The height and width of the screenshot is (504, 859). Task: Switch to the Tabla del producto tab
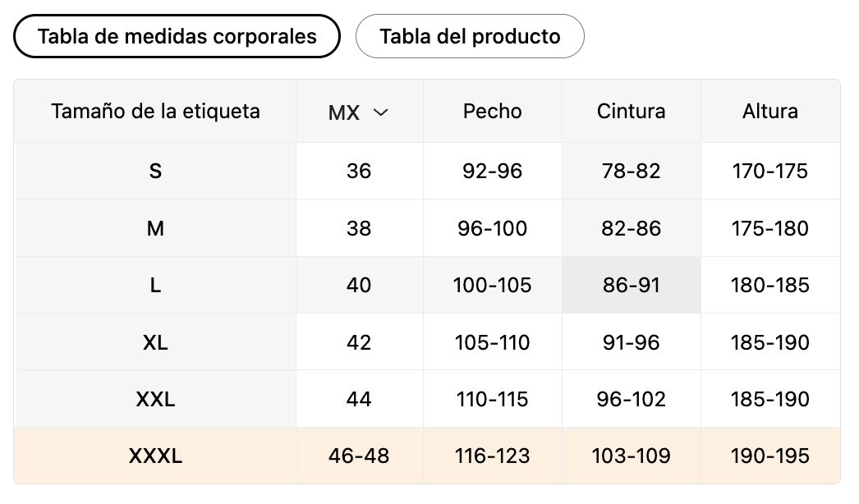(x=470, y=37)
